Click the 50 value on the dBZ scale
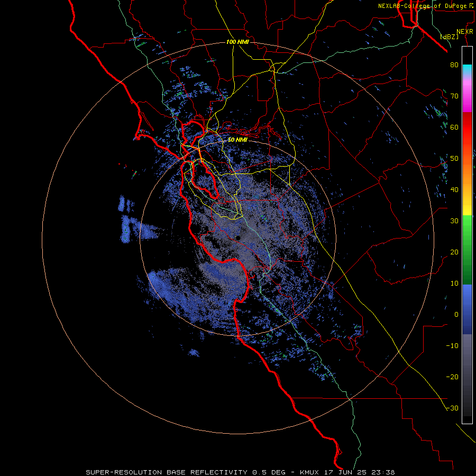This screenshot has height=476, width=476. click(454, 159)
